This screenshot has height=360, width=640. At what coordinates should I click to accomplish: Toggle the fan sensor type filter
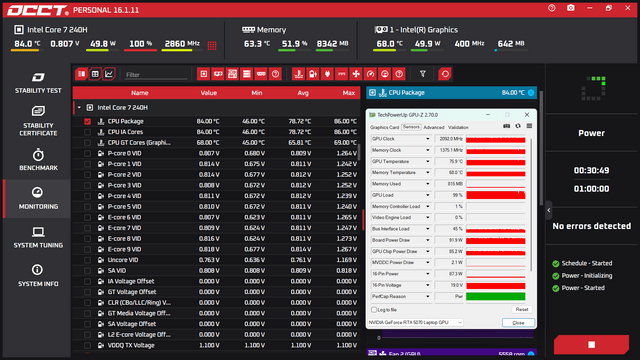point(356,74)
